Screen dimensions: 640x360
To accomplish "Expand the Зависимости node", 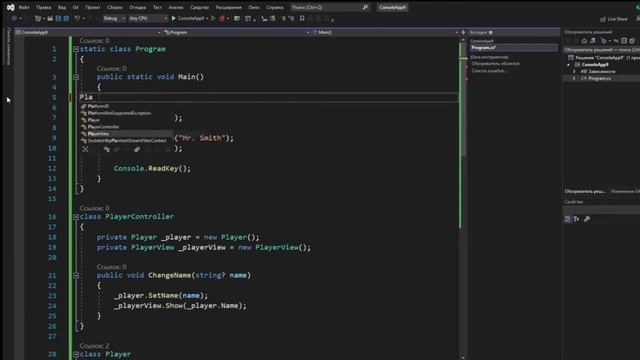I will pos(574,71).
